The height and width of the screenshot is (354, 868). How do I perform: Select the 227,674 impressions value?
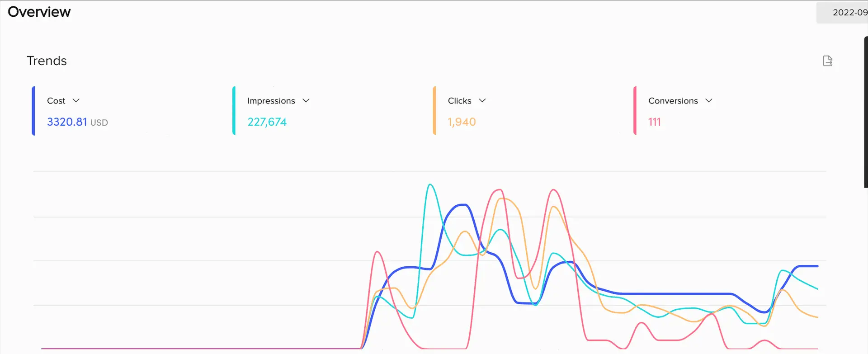(267, 122)
